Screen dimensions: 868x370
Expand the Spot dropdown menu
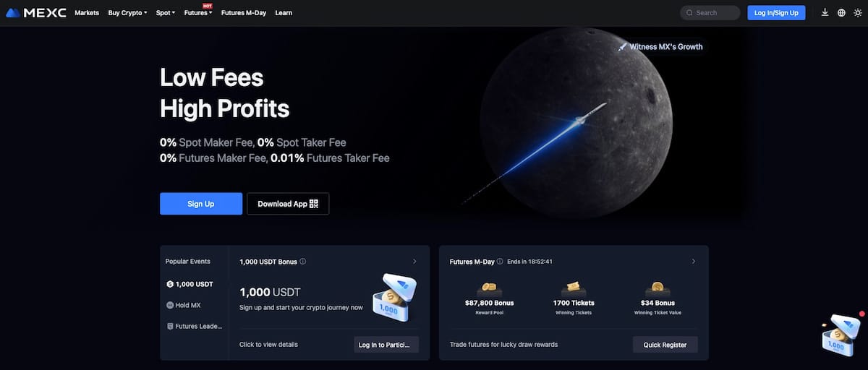(166, 13)
